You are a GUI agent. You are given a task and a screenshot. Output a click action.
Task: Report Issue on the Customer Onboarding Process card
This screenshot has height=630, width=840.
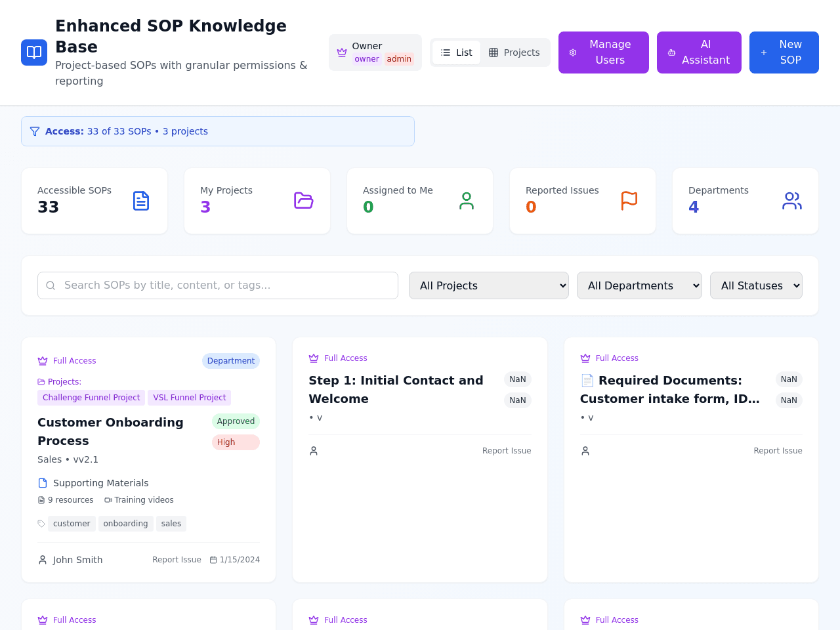click(177, 560)
